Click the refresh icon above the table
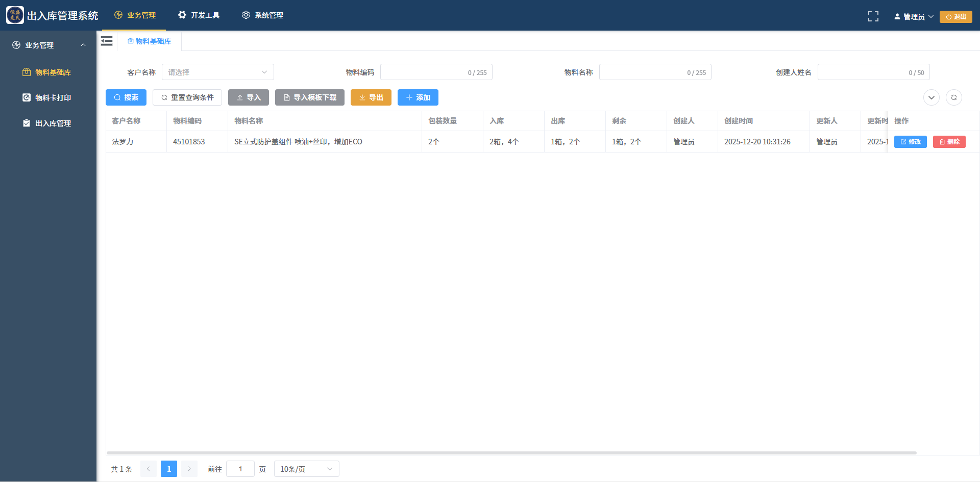Screen dimensions: 980x482 coord(954,97)
